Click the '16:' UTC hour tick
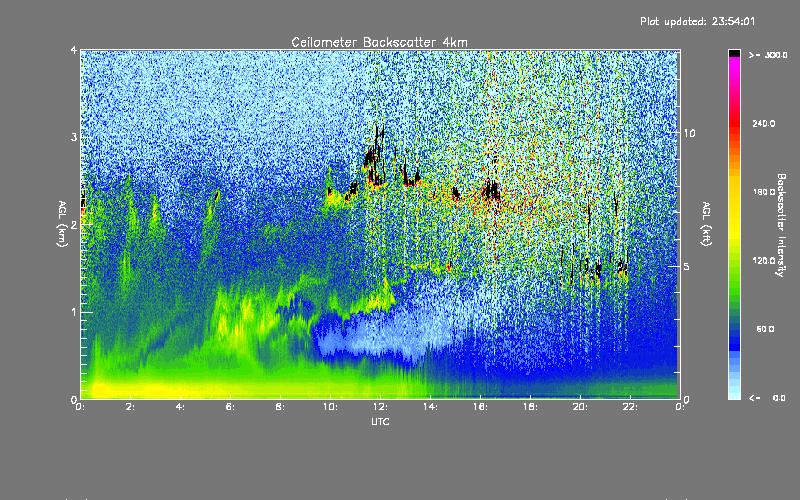Viewport: 800px width, 500px height. coord(480,407)
